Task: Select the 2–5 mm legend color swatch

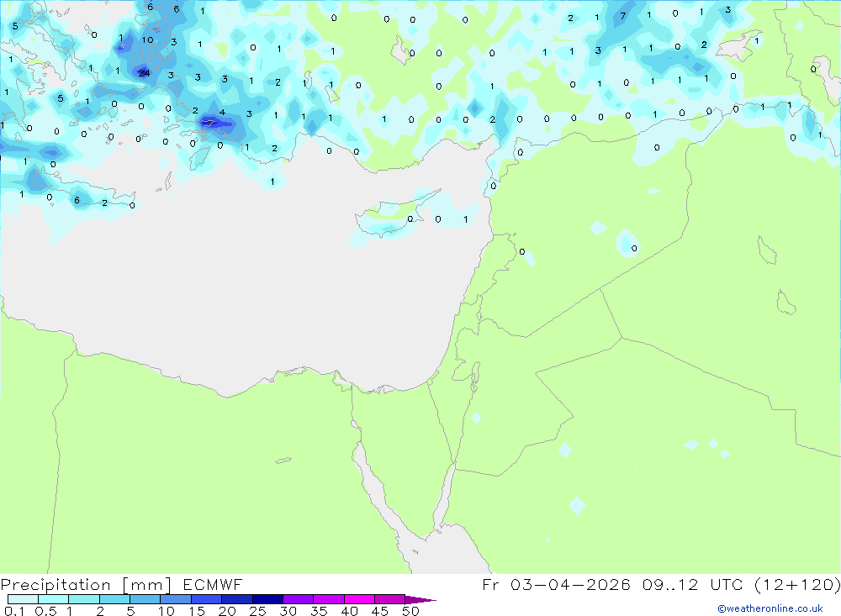Action: pyautogui.click(x=114, y=599)
